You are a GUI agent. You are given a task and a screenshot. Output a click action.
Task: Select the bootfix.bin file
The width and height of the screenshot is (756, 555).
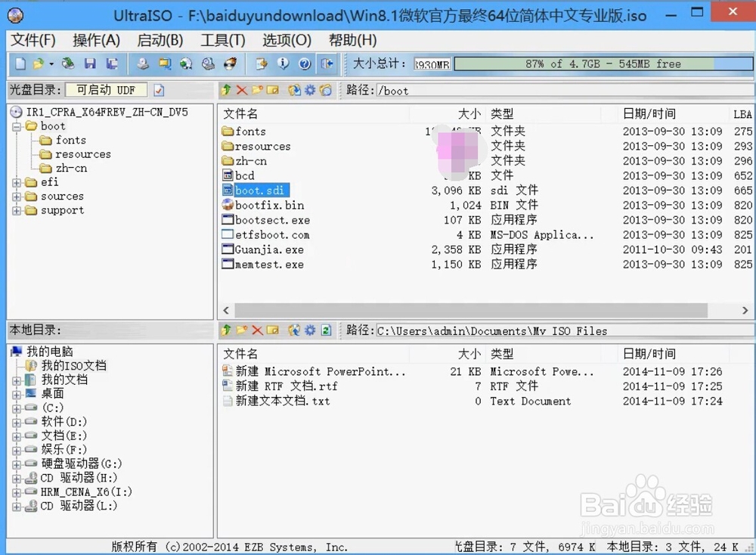(x=270, y=206)
